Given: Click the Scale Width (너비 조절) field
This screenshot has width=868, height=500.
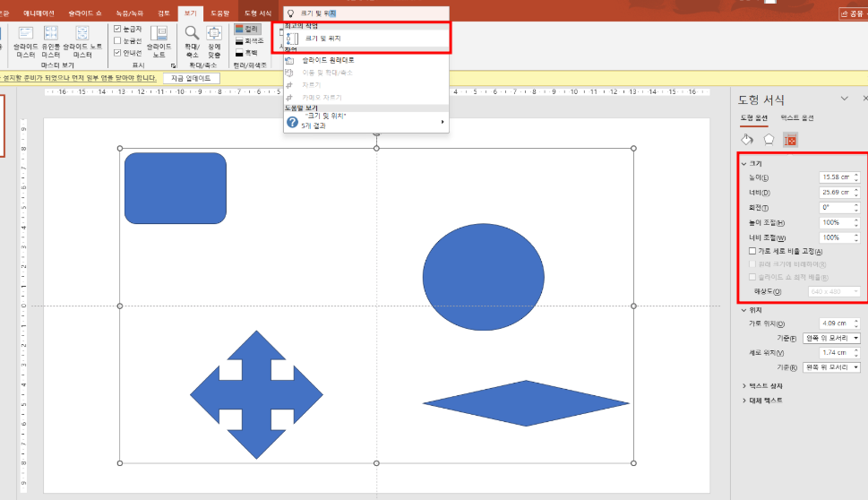Looking at the screenshot, I should (x=836, y=237).
